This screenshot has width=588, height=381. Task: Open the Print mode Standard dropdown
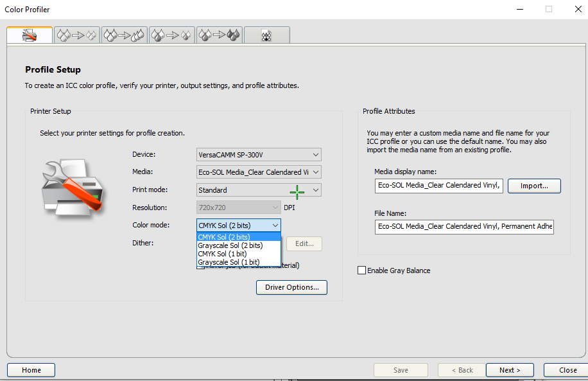coord(259,190)
